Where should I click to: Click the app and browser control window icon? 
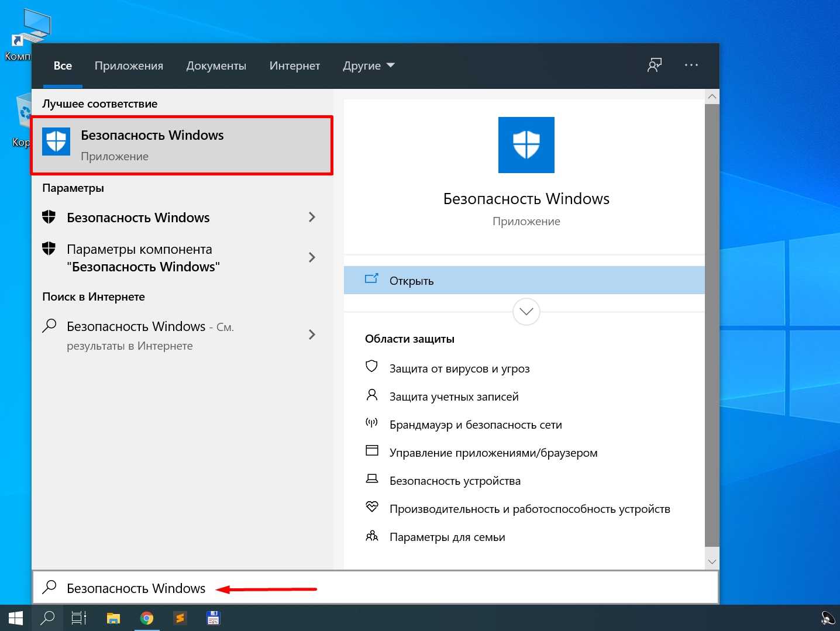(371, 450)
